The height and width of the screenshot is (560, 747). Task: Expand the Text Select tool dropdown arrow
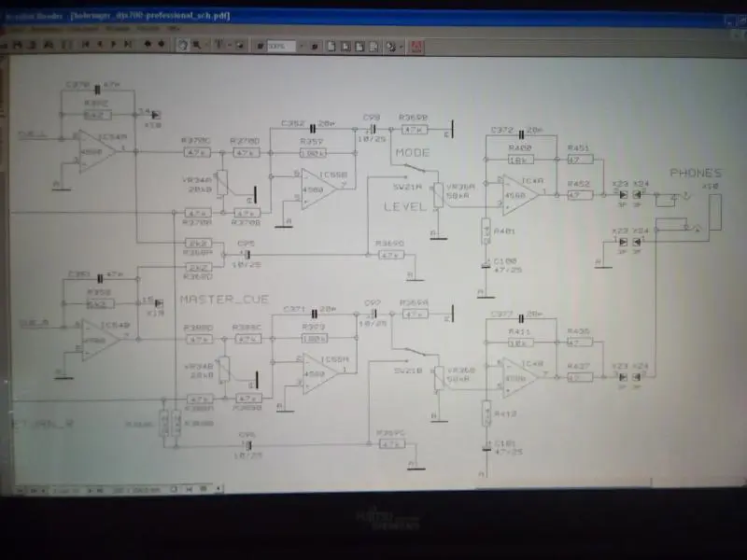tap(230, 45)
